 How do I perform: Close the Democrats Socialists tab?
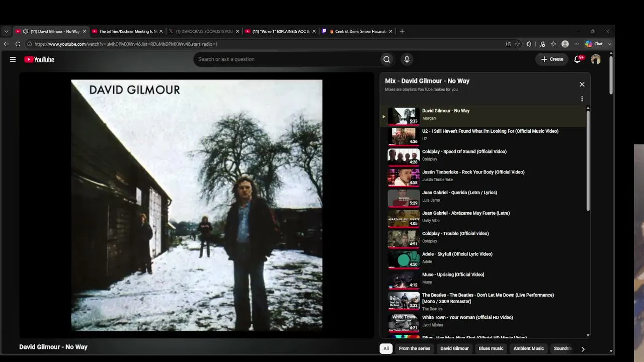pyautogui.click(x=237, y=31)
